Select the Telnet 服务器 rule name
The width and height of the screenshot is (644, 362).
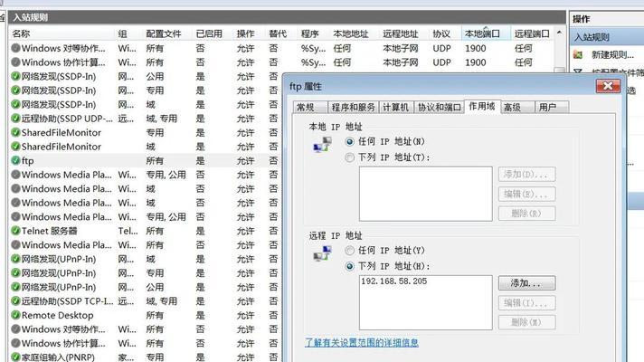click(49, 231)
